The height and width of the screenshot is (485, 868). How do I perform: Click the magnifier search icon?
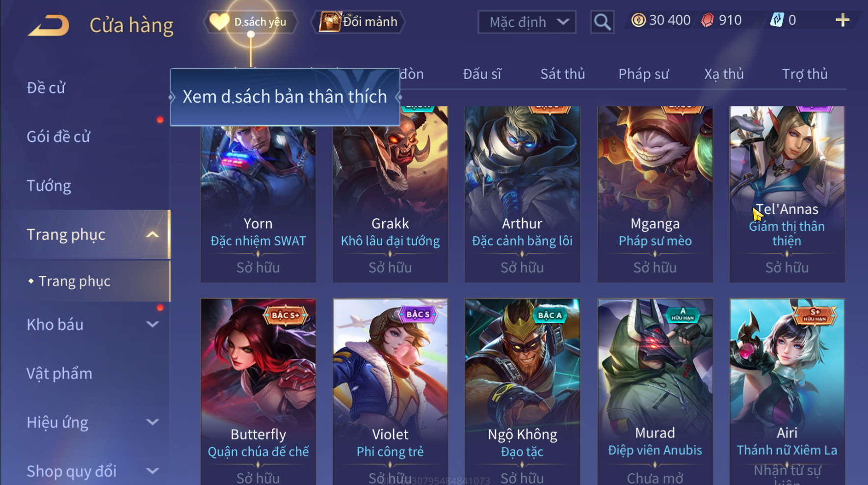(602, 22)
